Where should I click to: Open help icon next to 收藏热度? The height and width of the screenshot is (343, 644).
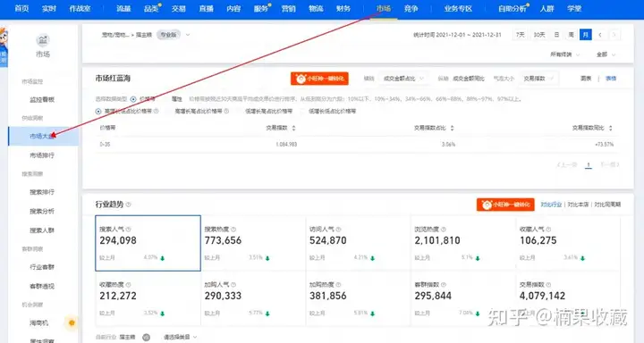pos(129,285)
